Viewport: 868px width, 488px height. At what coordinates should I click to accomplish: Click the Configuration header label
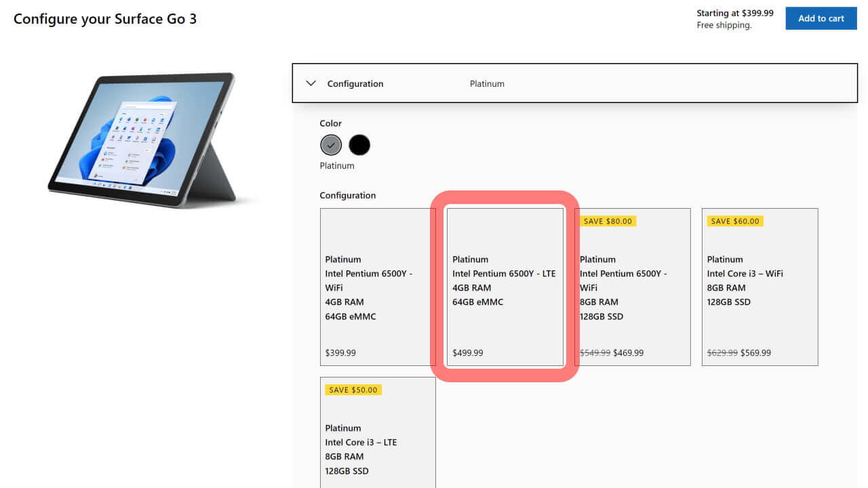(x=355, y=84)
